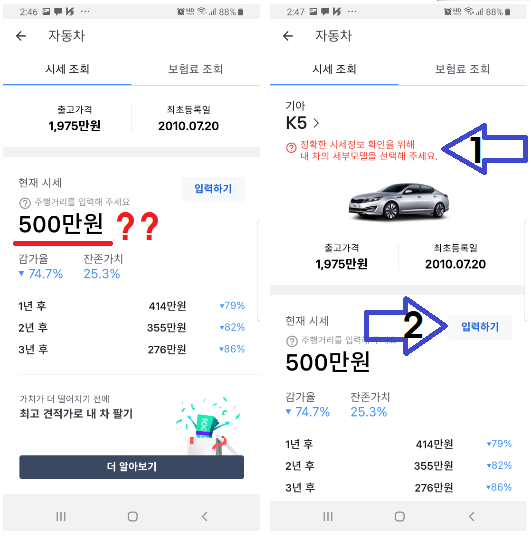Tap recent apps icon on left navigation bar
This screenshot has height=536, width=531.
pyautogui.click(x=61, y=516)
